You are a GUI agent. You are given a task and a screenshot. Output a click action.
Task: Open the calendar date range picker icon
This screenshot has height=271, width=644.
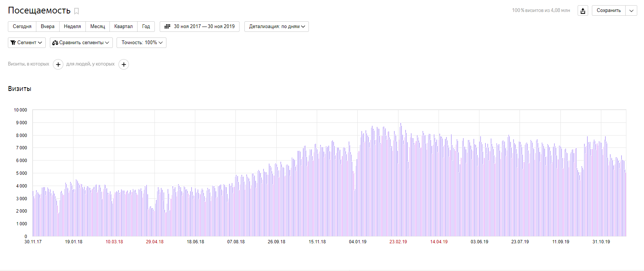pyautogui.click(x=168, y=27)
